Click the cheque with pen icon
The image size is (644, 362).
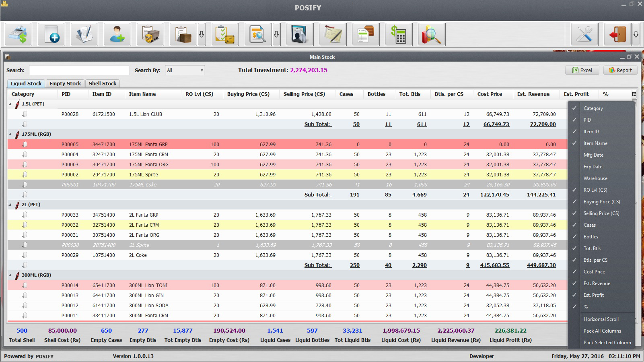[x=333, y=35]
